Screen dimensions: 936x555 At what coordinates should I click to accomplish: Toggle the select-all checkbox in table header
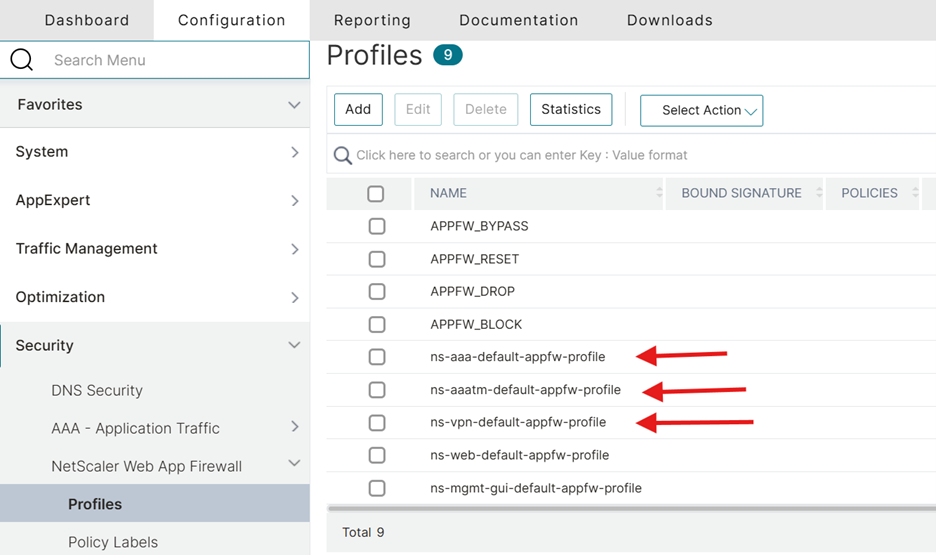click(376, 193)
